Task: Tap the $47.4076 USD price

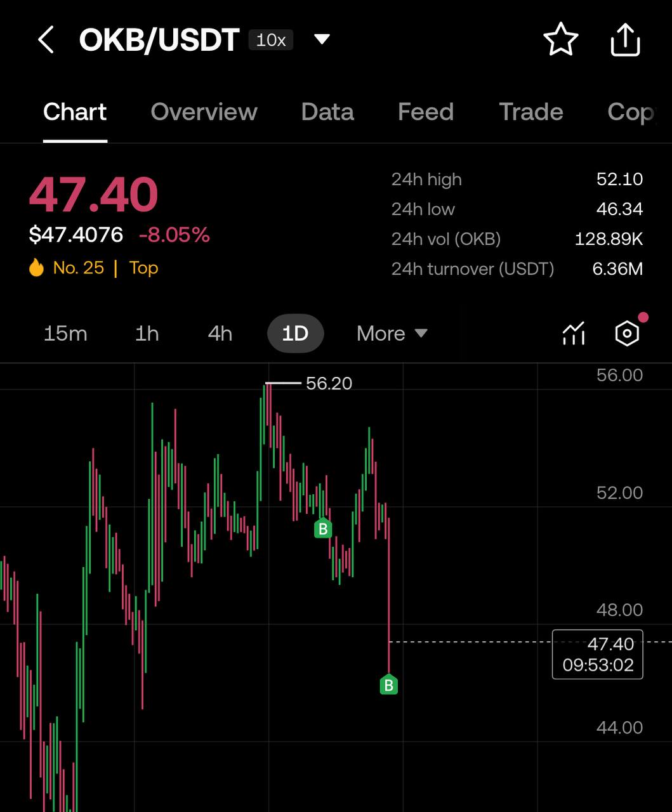Action: [x=76, y=235]
